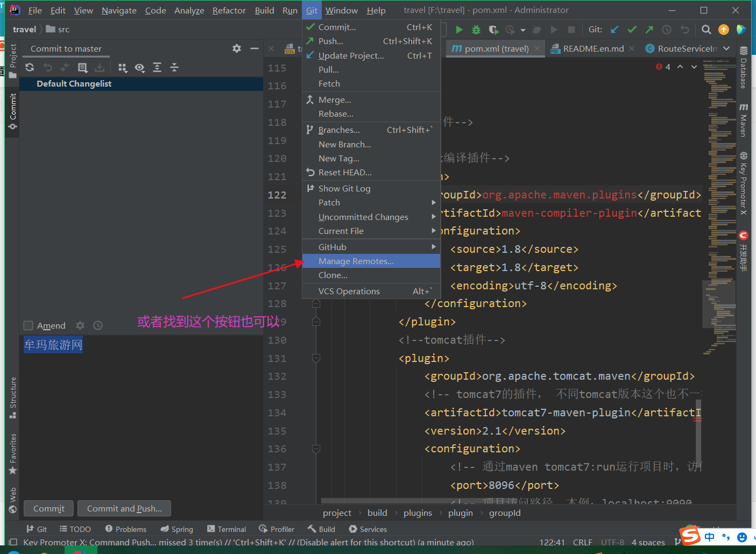Click Git rollback arrow in top toolbar
The width and height of the screenshot is (756, 554).
click(684, 30)
